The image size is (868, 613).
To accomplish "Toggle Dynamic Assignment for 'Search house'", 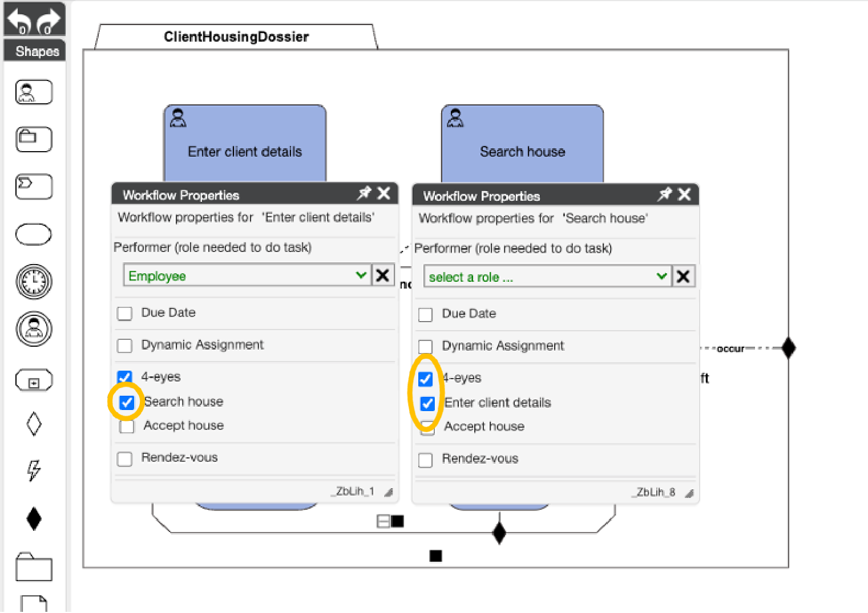I will [425, 347].
